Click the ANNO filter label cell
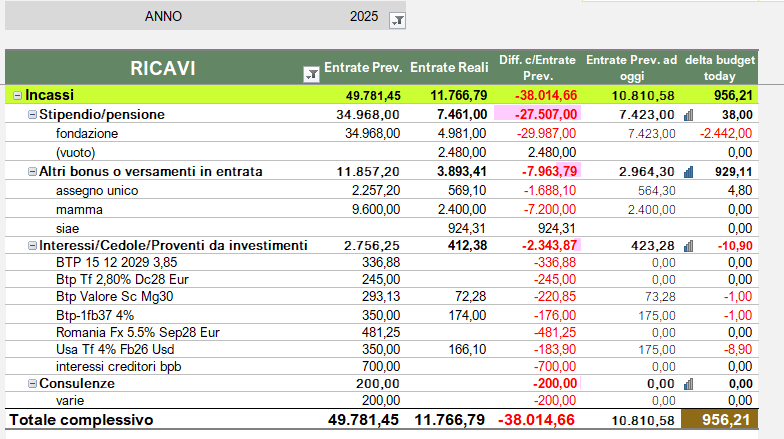This screenshot has height=439, width=784. click(x=163, y=18)
